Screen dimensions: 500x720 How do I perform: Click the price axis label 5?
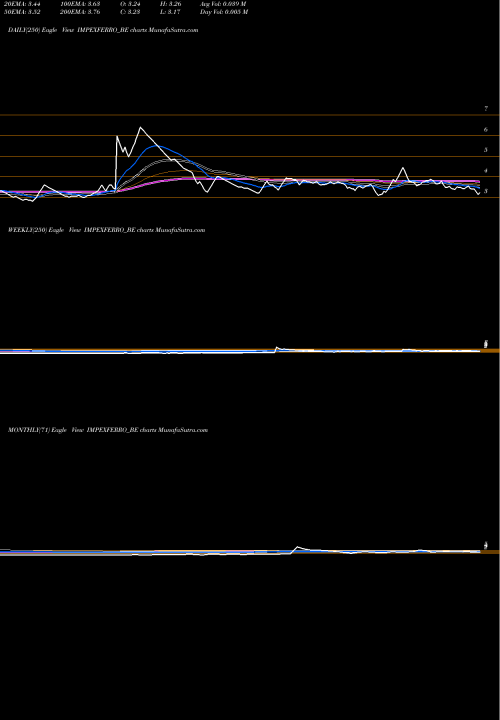486,150
